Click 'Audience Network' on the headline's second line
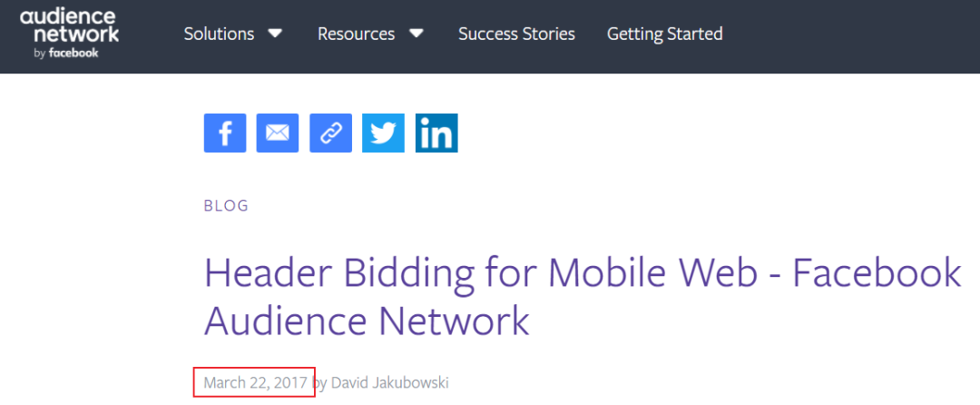Screen dimensions: 980x405 pyautogui.click(x=367, y=320)
